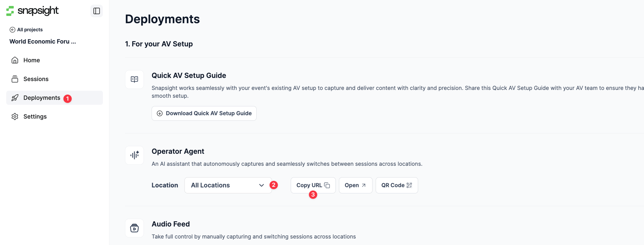644x245 pixels.
Task: Click the QR code grid icon
Action: [409, 185]
